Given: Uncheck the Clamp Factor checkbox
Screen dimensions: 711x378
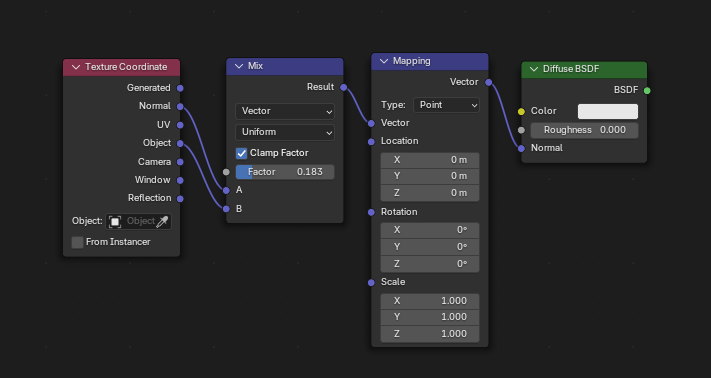Looking at the screenshot, I should tap(241, 153).
